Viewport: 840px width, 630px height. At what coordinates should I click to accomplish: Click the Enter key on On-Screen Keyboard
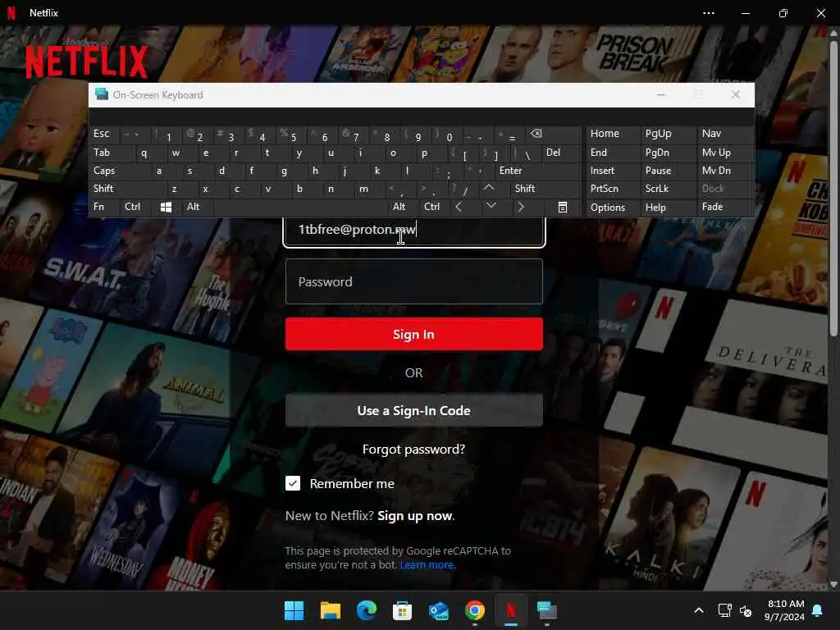click(x=536, y=171)
